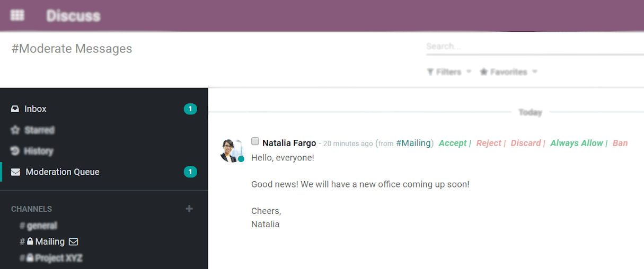This screenshot has height=269, width=644.
Task: Click the lock icon on Project XYZ
Action: pyautogui.click(x=31, y=258)
